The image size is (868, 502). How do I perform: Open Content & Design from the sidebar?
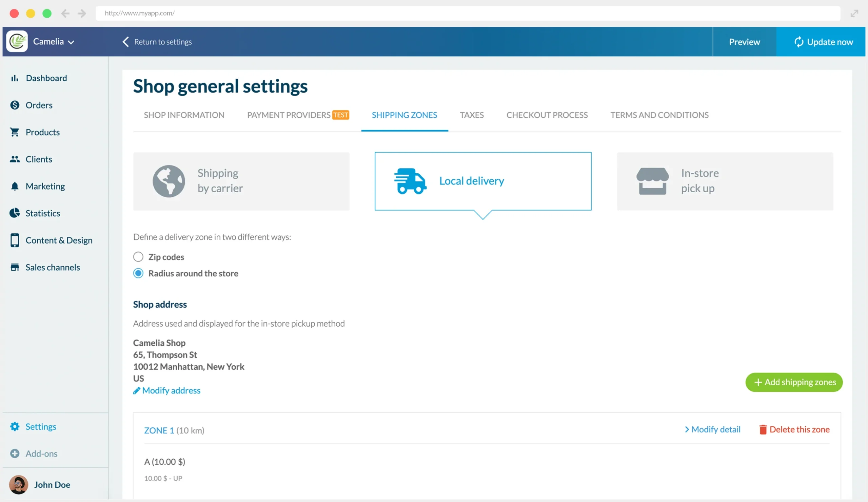59,240
